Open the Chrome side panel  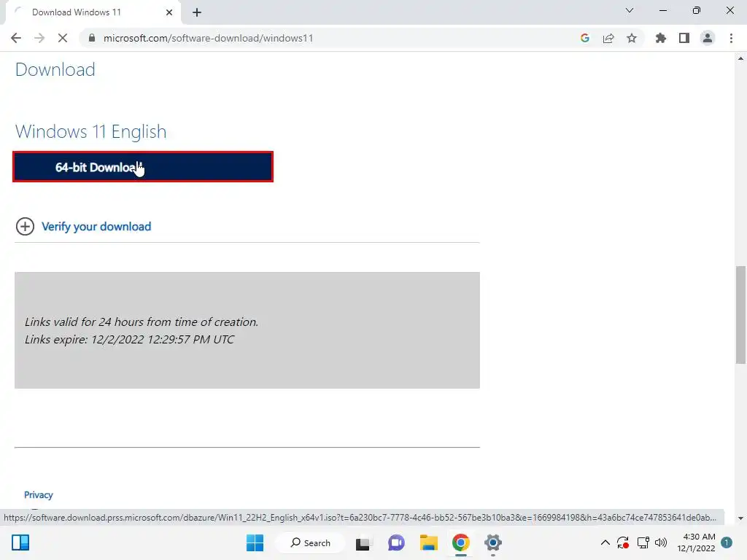[684, 38]
